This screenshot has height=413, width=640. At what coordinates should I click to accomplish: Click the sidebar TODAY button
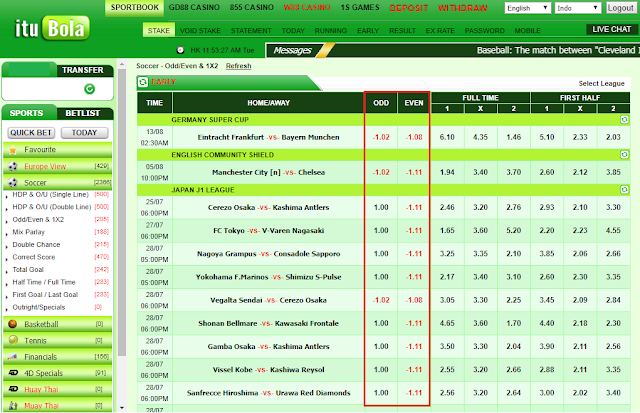click(x=84, y=133)
